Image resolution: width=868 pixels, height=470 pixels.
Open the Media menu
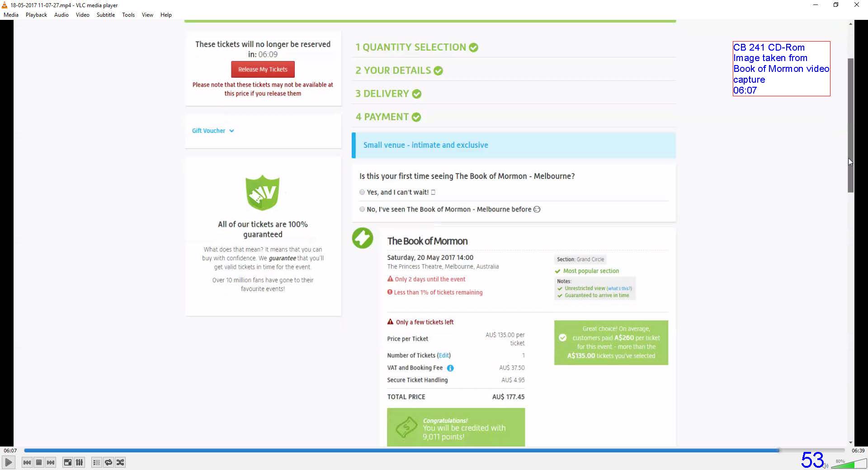[11, 14]
